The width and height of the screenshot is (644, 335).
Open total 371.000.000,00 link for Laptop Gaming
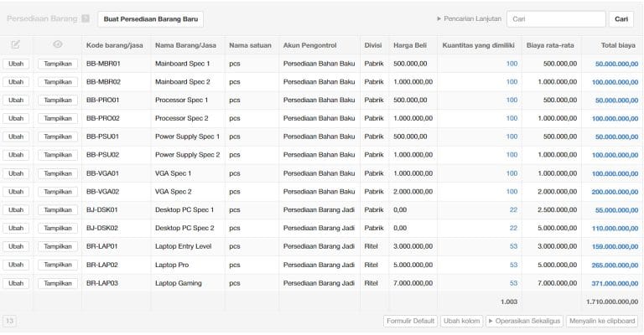[615, 283]
